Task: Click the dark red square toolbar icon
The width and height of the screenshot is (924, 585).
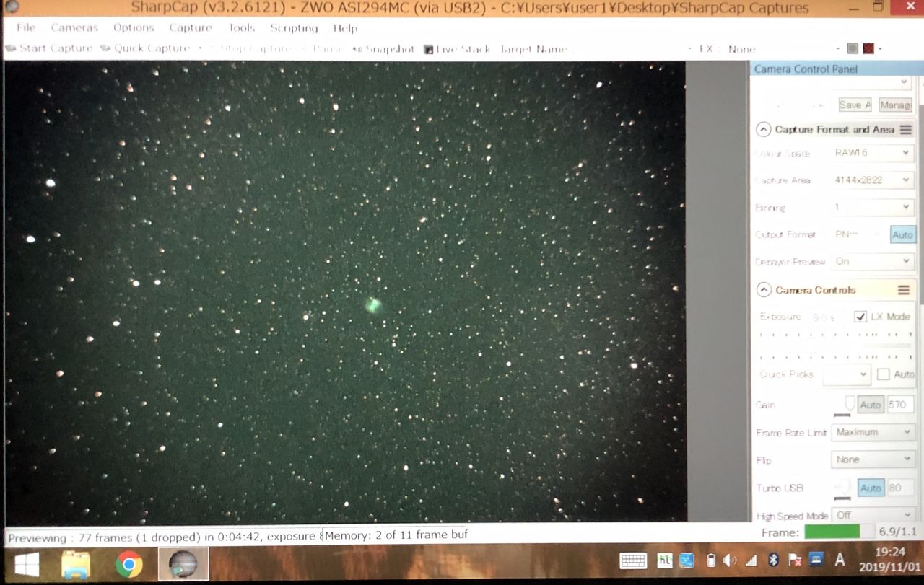Action: tap(868, 48)
